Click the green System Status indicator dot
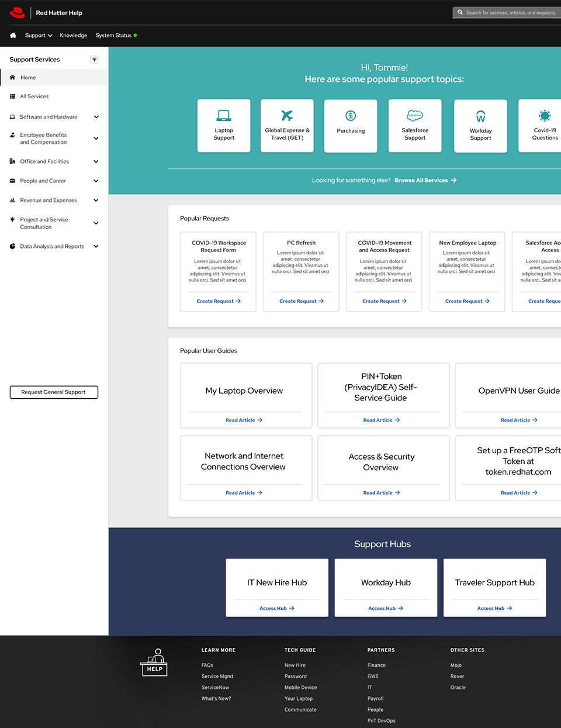This screenshot has height=728, width=561. point(136,35)
